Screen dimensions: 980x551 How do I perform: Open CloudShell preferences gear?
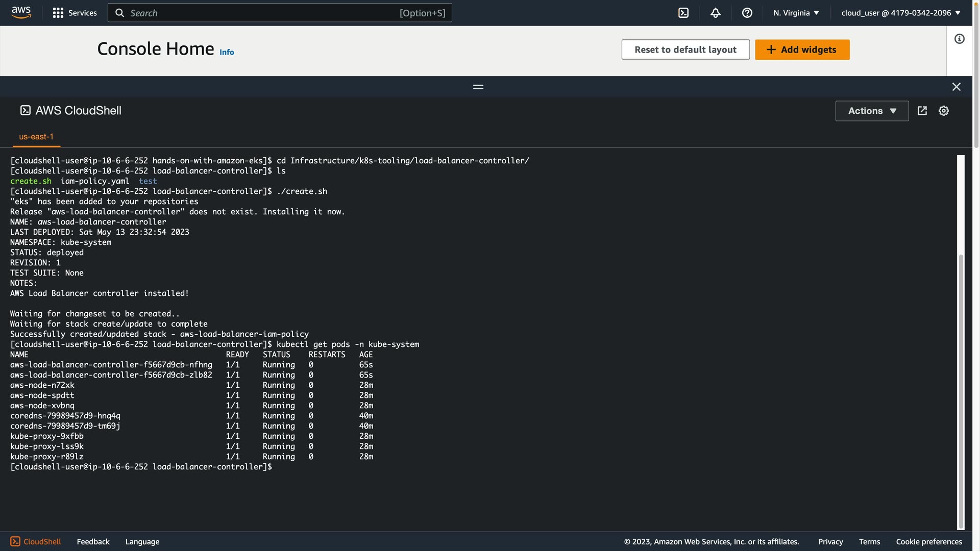(943, 111)
